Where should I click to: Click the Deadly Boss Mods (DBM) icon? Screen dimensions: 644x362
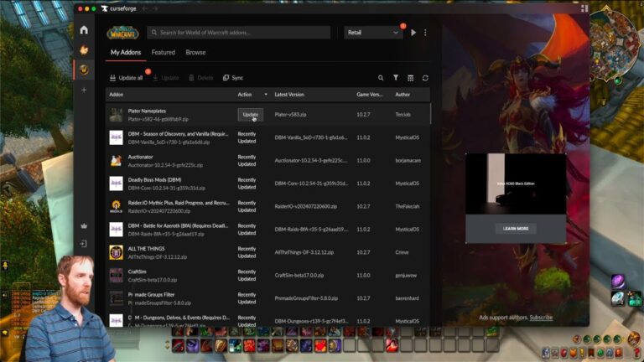pos(116,184)
